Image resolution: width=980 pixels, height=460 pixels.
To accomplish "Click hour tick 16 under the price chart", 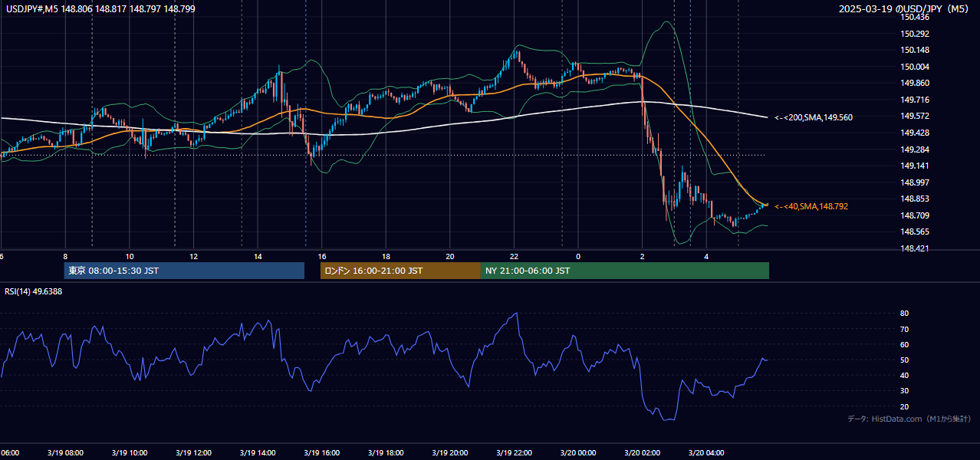I will tap(322, 257).
